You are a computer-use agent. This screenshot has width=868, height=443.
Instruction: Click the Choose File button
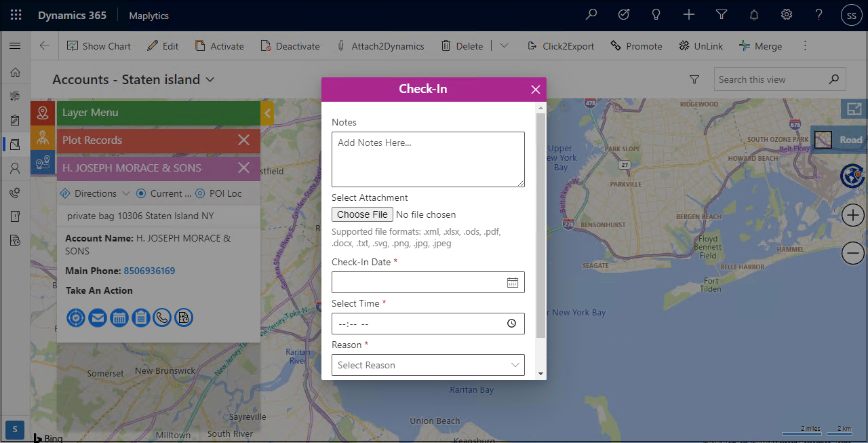(362, 214)
